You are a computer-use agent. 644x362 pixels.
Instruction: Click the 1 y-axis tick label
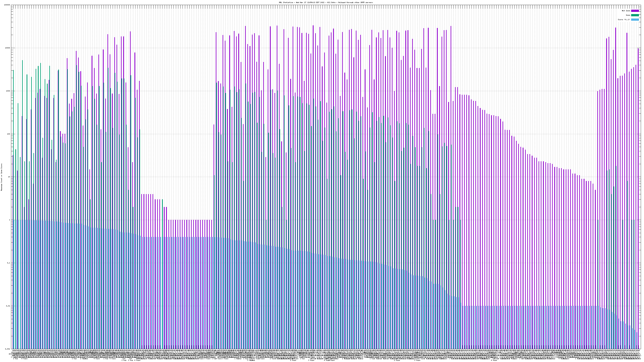pos(10,220)
